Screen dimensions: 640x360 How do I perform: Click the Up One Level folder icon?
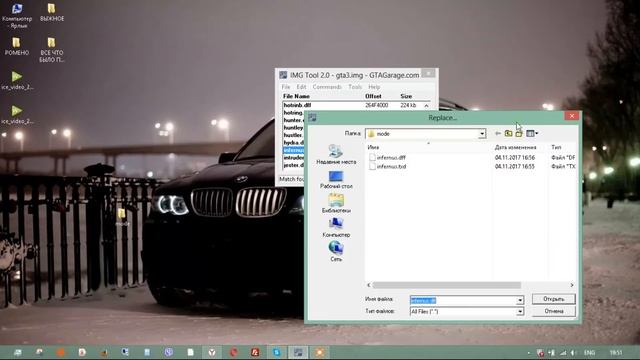[508, 133]
